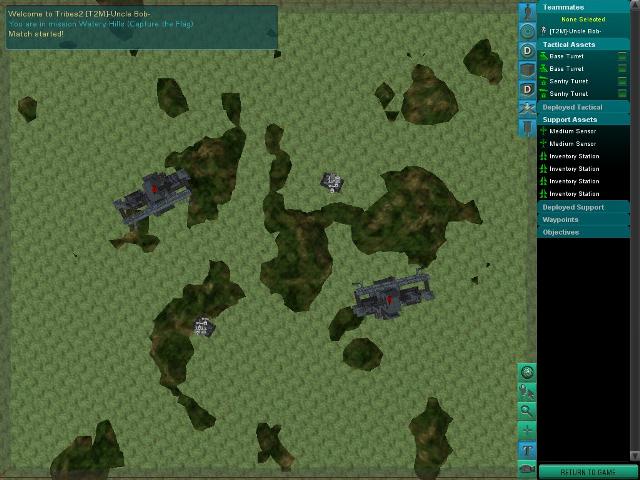Click the right team's base building
This screenshot has width=640, height=480.
point(392,295)
